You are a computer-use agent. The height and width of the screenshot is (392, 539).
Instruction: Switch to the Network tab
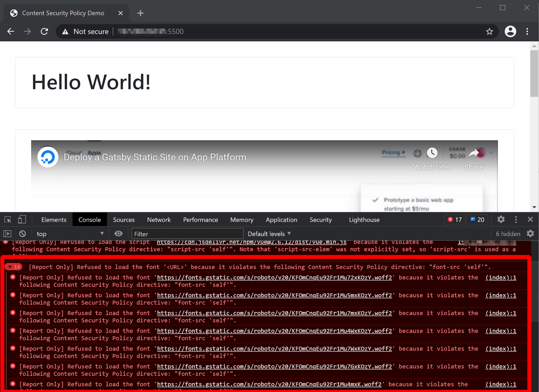pyautogui.click(x=159, y=220)
